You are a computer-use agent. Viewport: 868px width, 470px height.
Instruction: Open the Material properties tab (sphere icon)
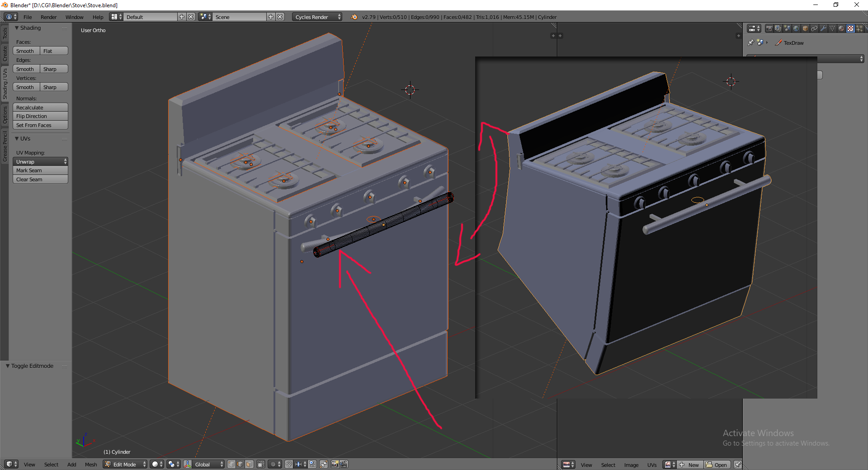pyautogui.click(x=841, y=28)
